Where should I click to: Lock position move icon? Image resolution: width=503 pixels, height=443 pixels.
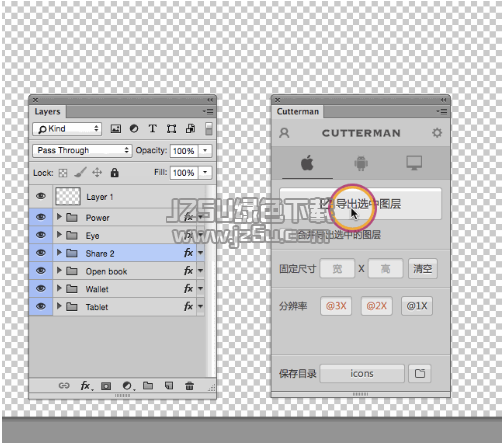point(97,172)
